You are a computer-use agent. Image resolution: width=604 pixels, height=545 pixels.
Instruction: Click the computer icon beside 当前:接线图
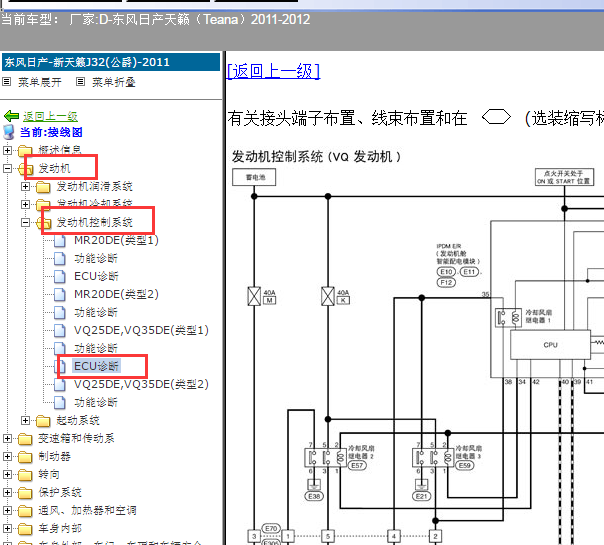pyautogui.click(x=8, y=132)
